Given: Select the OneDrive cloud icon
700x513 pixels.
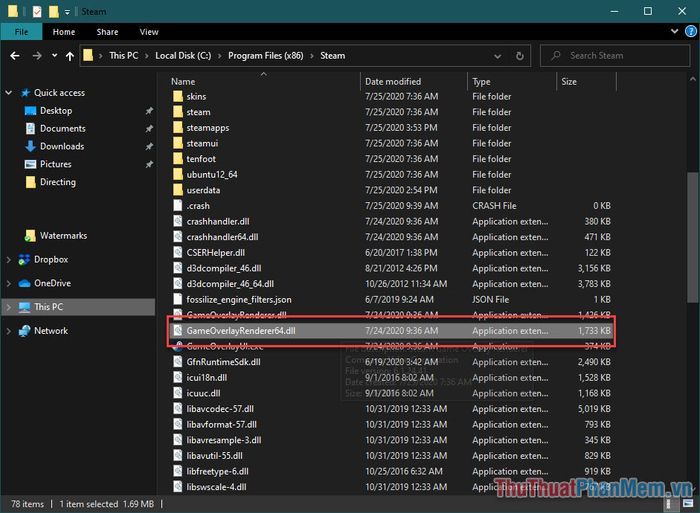Looking at the screenshot, I should point(24,284).
